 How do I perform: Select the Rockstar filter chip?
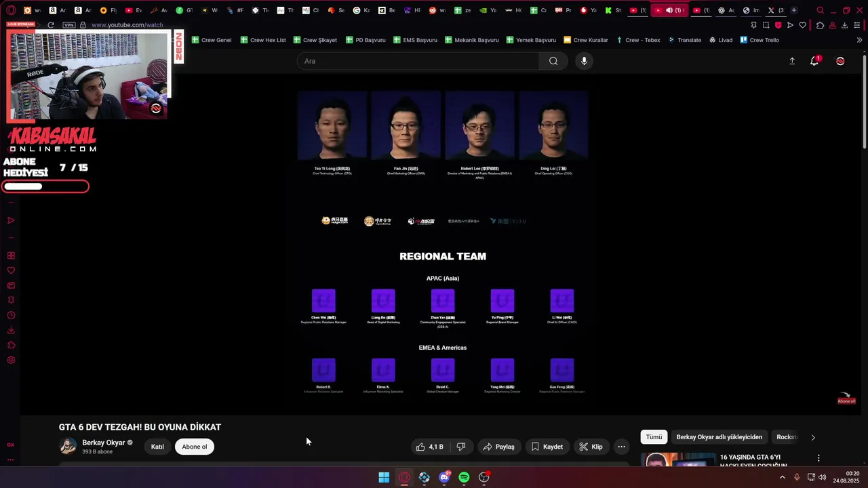[x=786, y=437]
